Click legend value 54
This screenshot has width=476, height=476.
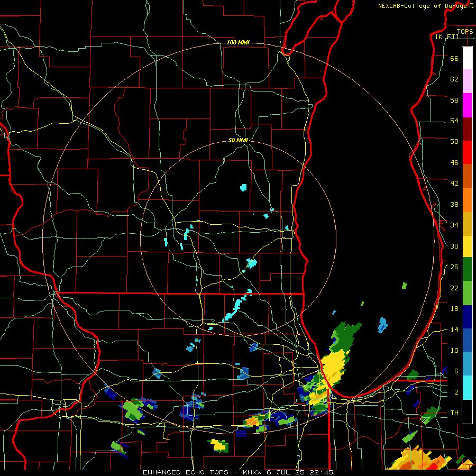(454, 121)
